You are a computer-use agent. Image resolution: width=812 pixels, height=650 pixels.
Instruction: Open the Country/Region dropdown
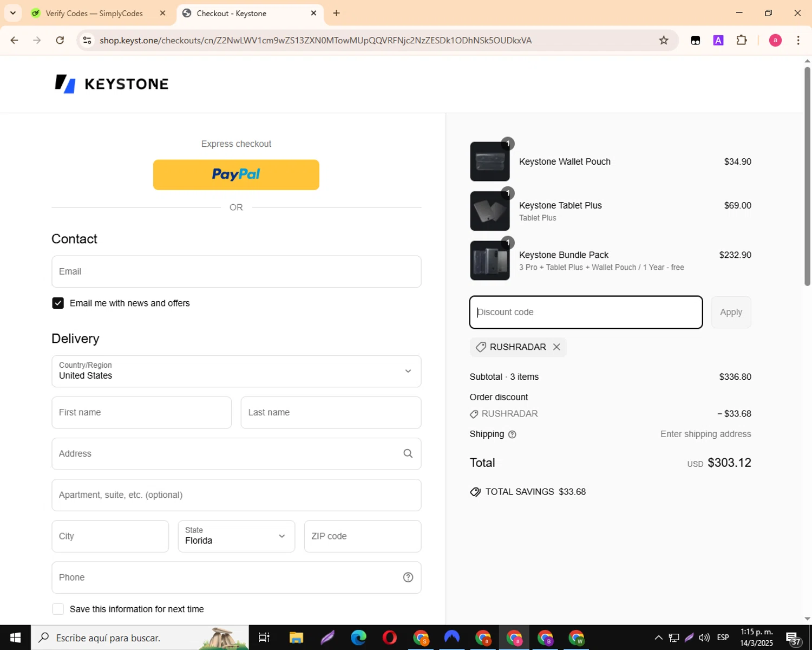[236, 371]
